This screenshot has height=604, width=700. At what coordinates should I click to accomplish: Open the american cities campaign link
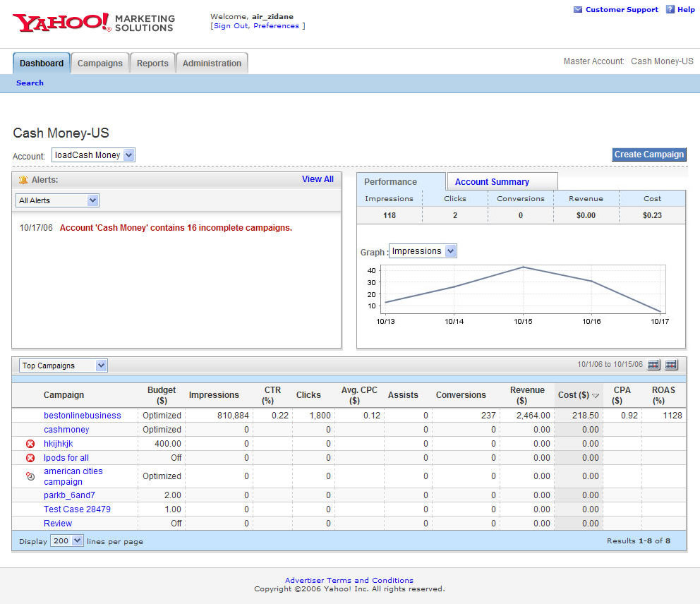(x=73, y=476)
